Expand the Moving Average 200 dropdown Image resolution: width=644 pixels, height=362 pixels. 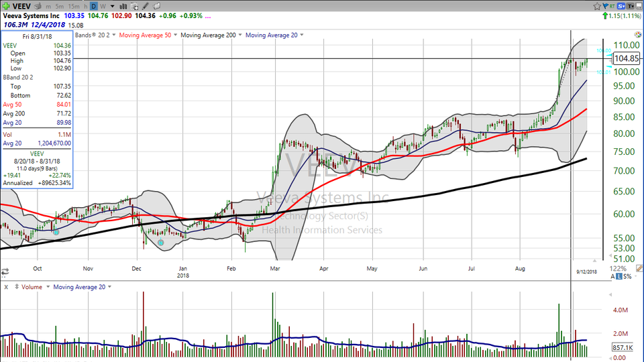[240, 35]
